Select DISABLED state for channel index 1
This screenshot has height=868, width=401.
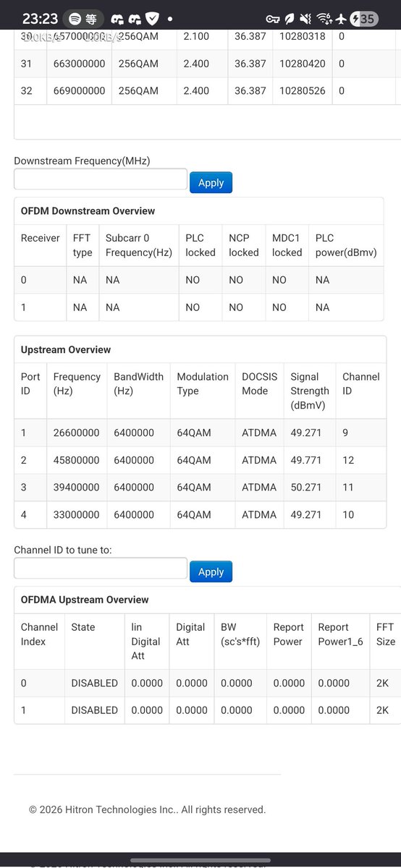(x=94, y=710)
